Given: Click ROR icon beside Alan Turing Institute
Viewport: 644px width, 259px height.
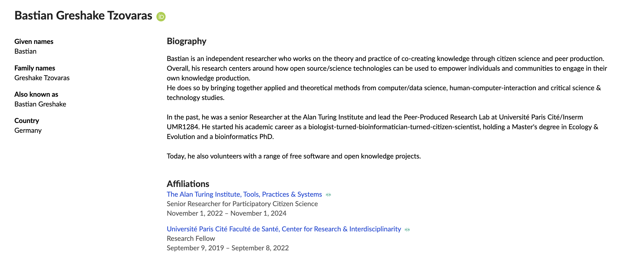Looking at the screenshot, I should pos(329,195).
